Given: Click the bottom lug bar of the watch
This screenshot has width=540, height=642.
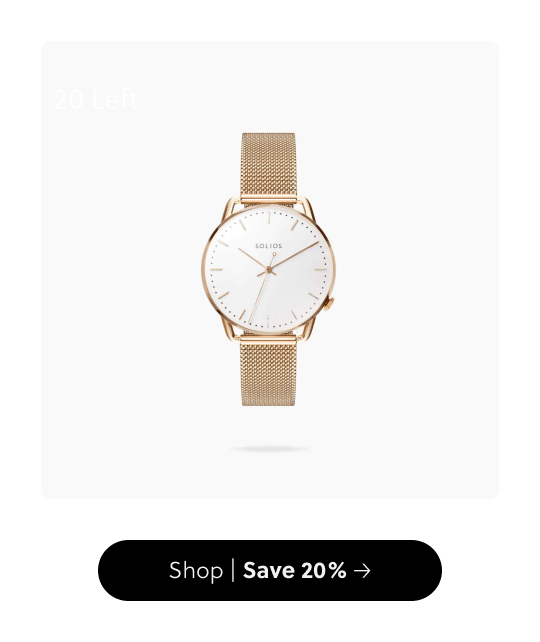Looking at the screenshot, I should (269, 339).
